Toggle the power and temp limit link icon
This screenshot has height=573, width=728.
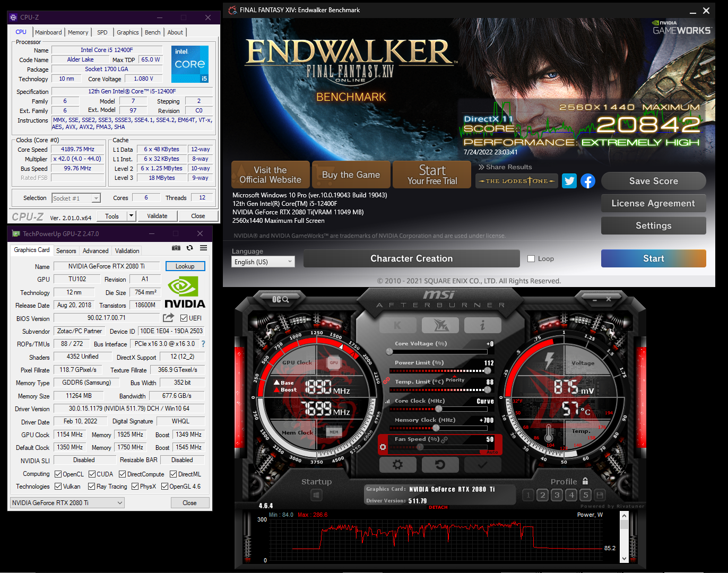(387, 381)
